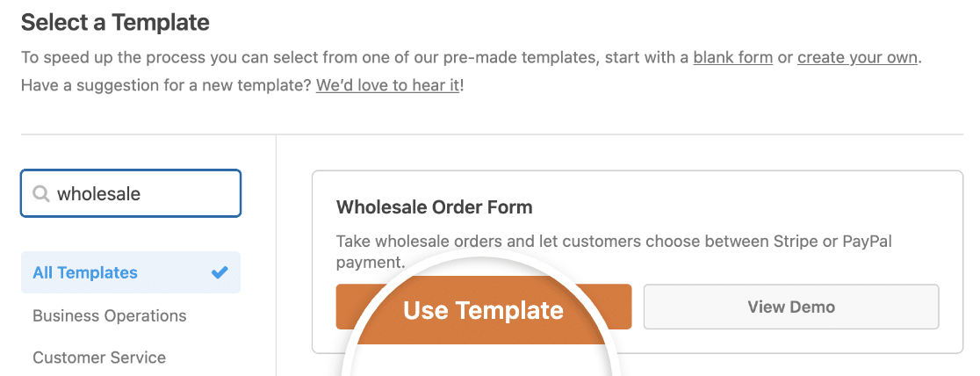The width and height of the screenshot is (980, 376).
Task: Click the Wholesale Order Form title
Action: (435, 207)
